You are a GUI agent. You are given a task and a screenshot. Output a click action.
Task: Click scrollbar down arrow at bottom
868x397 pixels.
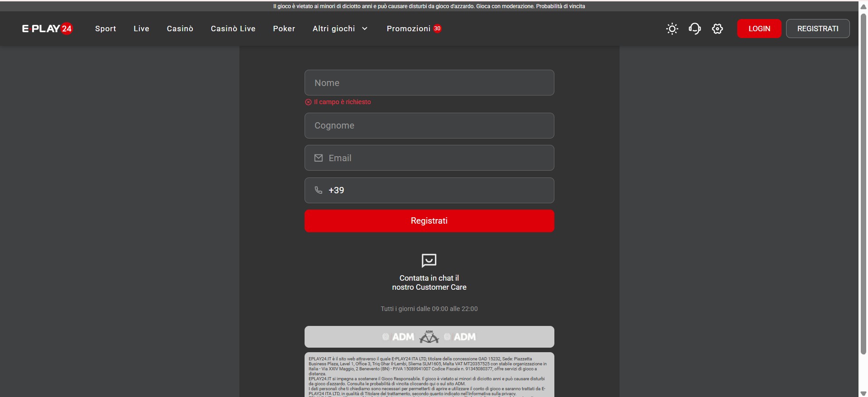coord(863,393)
